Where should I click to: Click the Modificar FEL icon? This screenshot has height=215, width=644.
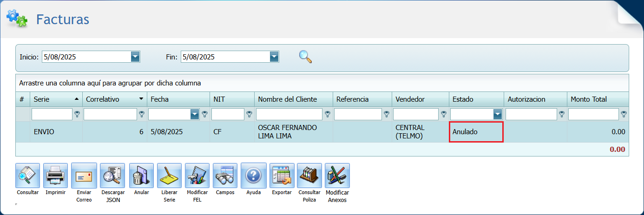[197, 175]
